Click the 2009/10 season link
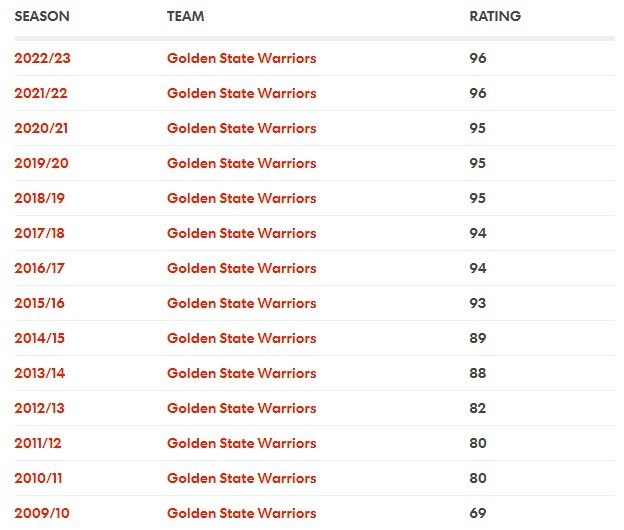 pos(42,513)
